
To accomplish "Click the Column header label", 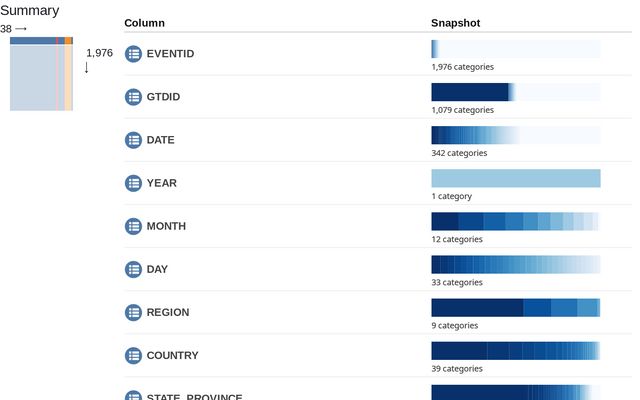I will [145, 22].
